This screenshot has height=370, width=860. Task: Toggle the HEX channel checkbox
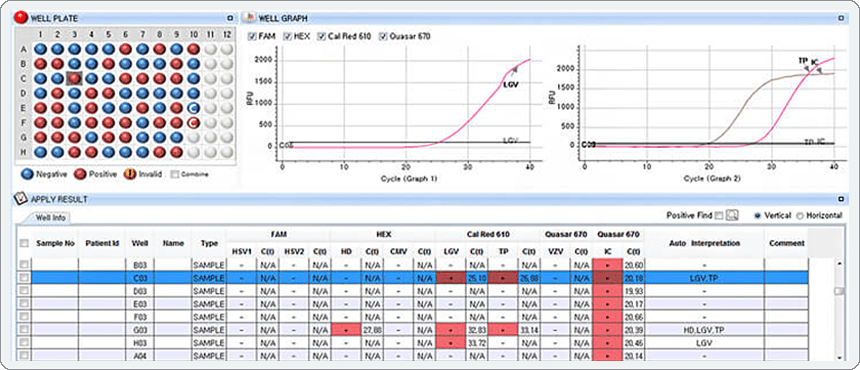coord(287,37)
